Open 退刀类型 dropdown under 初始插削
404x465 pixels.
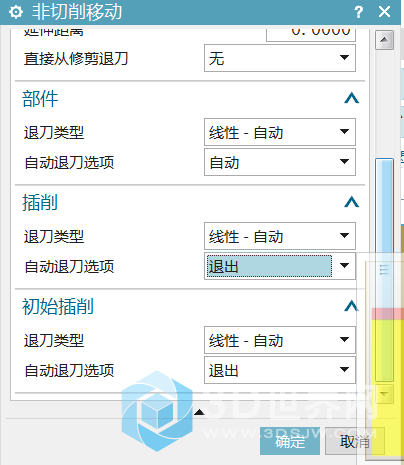280,340
